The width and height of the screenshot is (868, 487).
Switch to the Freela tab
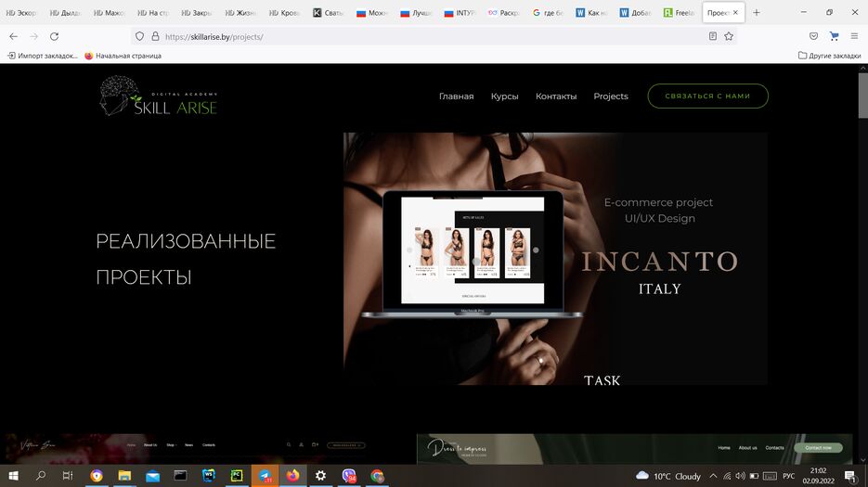(x=680, y=12)
